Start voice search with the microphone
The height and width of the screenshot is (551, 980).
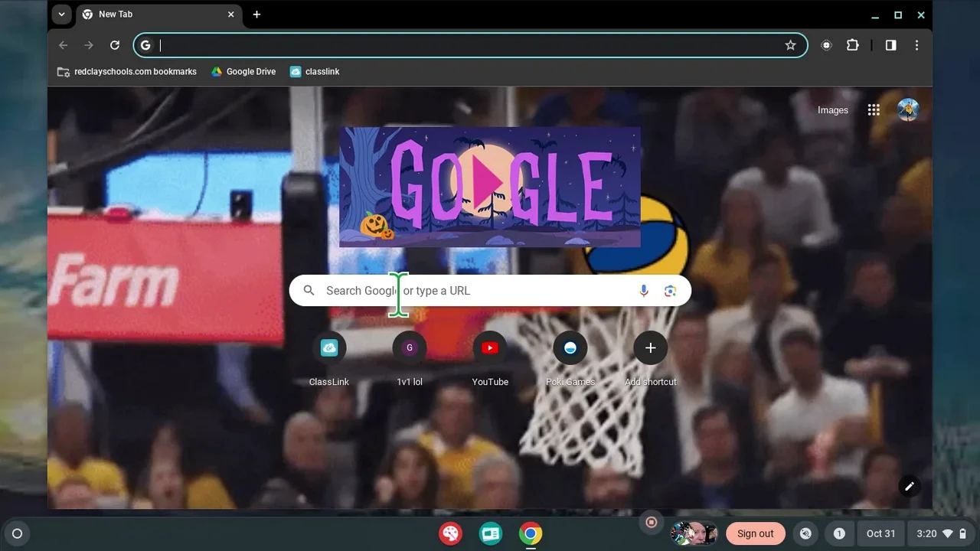[643, 291]
